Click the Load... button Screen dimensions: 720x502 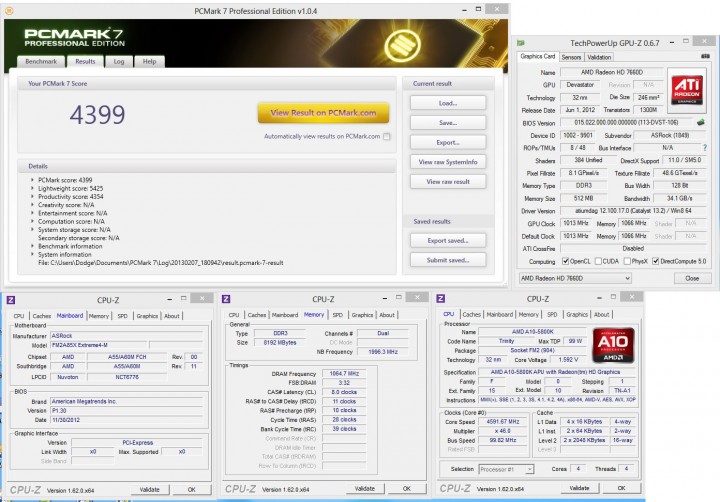(x=448, y=103)
